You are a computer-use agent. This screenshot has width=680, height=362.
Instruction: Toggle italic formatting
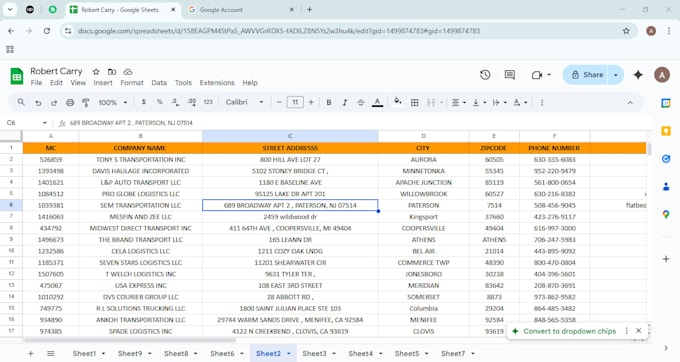point(345,103)
